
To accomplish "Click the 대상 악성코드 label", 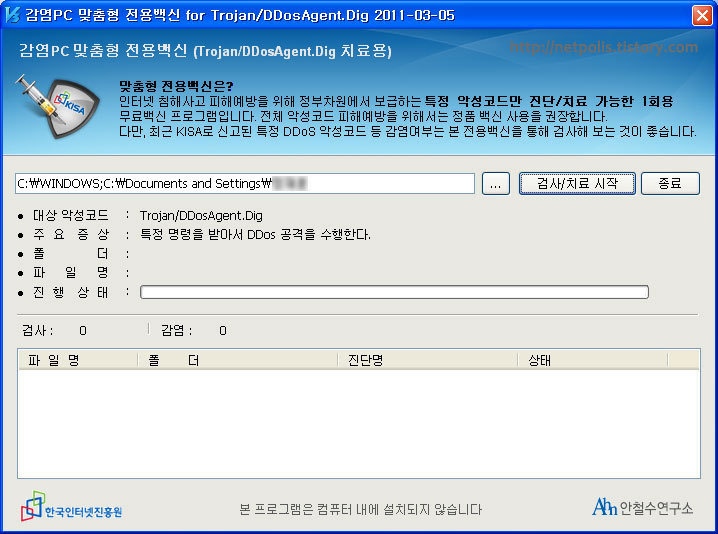I will point(71,215).
